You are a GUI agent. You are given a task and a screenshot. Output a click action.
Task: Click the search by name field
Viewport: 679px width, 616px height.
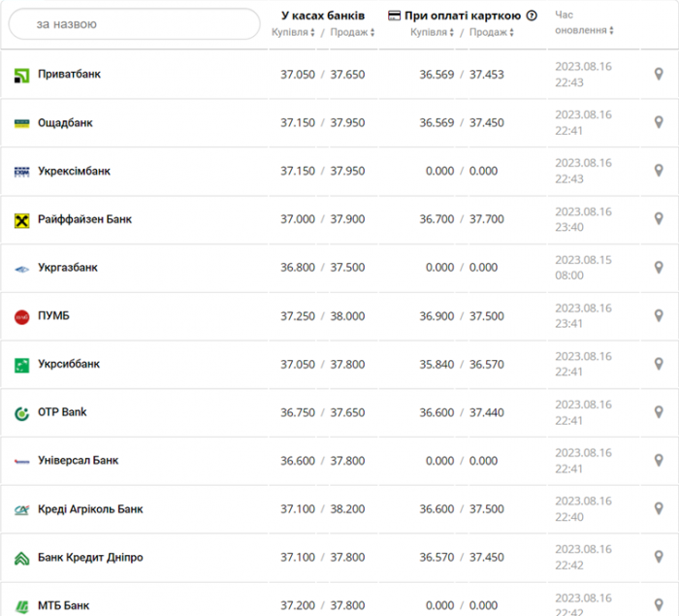coord(134,24)
